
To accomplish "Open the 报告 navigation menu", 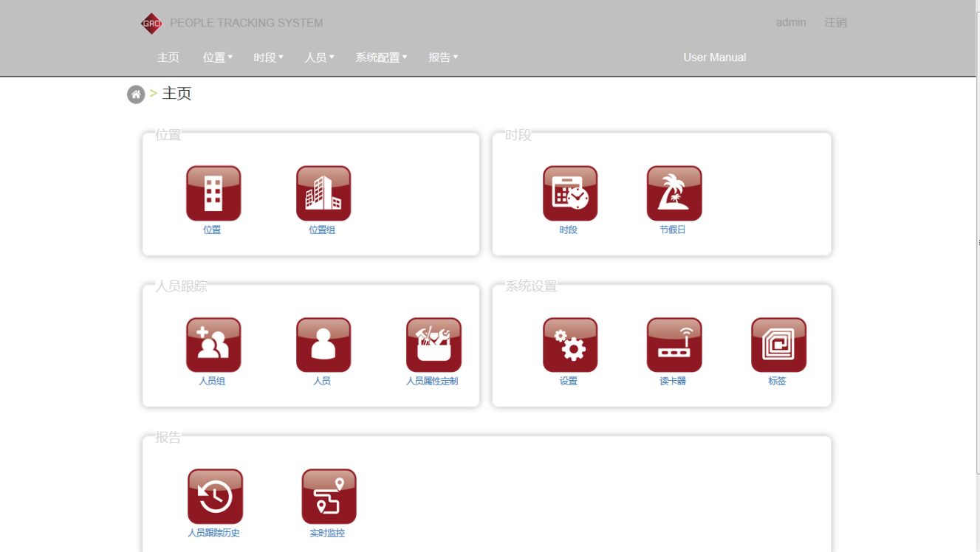I will pyautogui.click(x=443, y=58).
